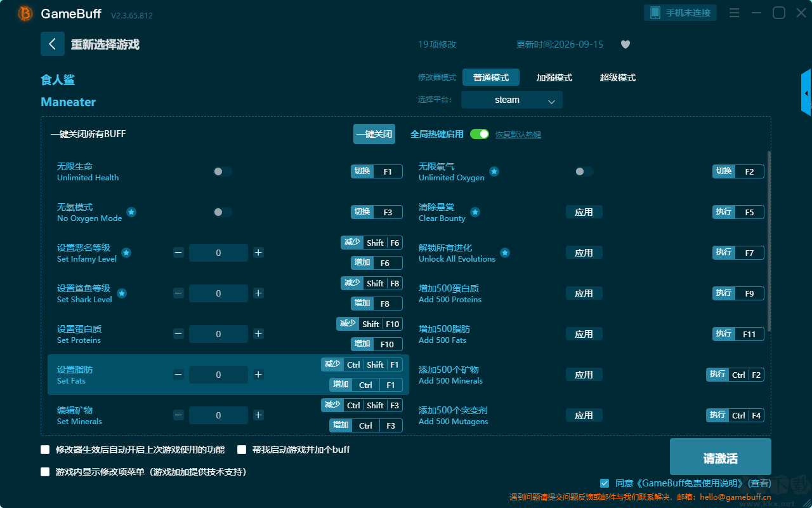Click the Set Infamy Level value field
This screenshot has width=812, height=508.
pyautogui.click(x=218, y=253)
